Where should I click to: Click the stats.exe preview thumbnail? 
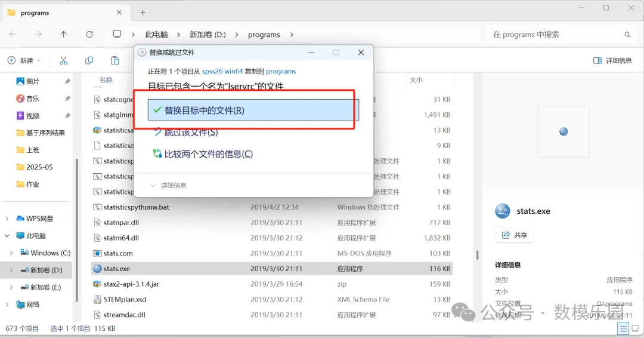[563, 131]
